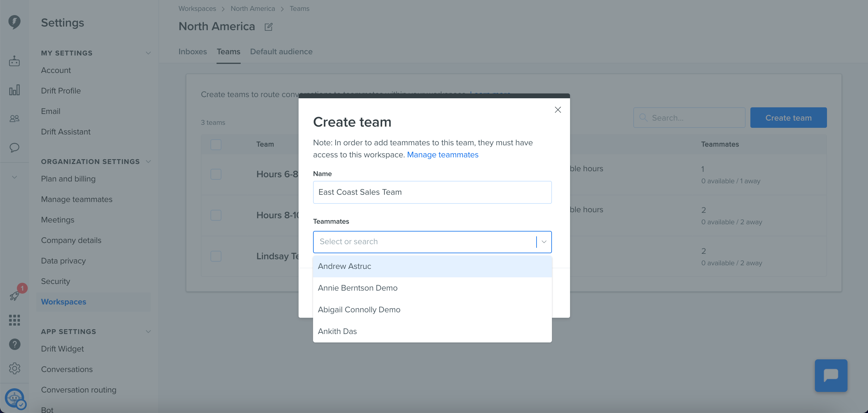Image resolution: width=868 pixels, height=413 pixels.
Task: Open the Reports bar chart icon
Action: click(x=14, y=90)
